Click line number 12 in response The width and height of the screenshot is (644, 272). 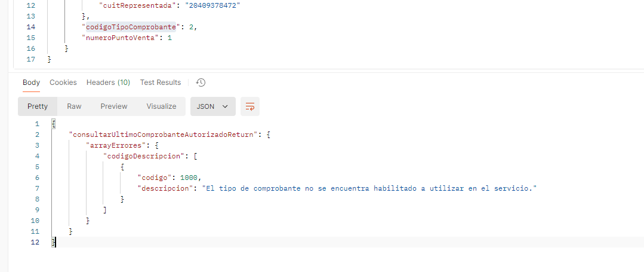coord(35,242)
